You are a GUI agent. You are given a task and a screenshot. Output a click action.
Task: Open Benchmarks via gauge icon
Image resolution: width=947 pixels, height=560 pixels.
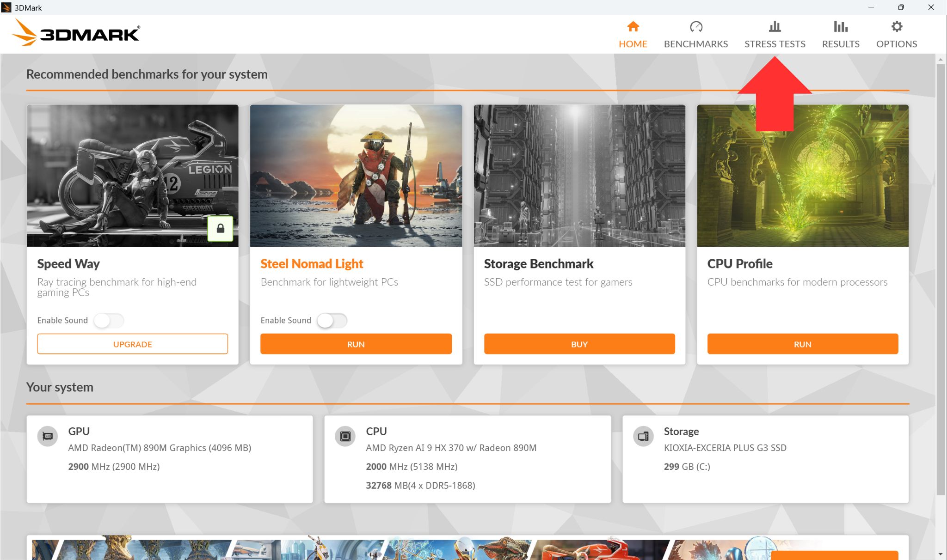[x=695, y=27]
